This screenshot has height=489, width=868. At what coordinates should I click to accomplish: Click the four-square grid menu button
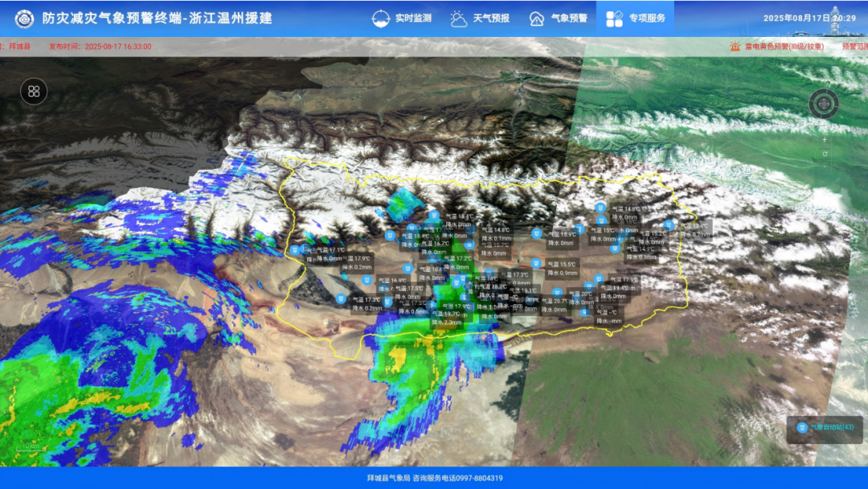(34, 91)
